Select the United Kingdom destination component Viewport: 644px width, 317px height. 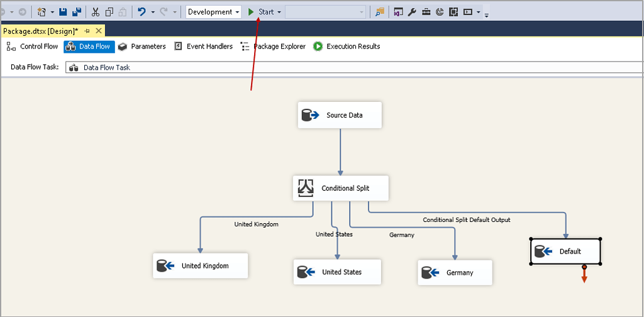click(201, 265)
